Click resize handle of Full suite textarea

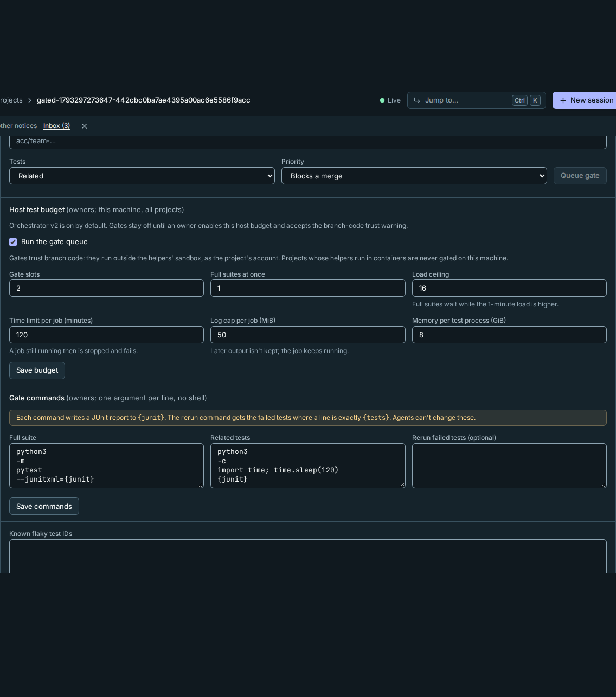coord(200,484)
